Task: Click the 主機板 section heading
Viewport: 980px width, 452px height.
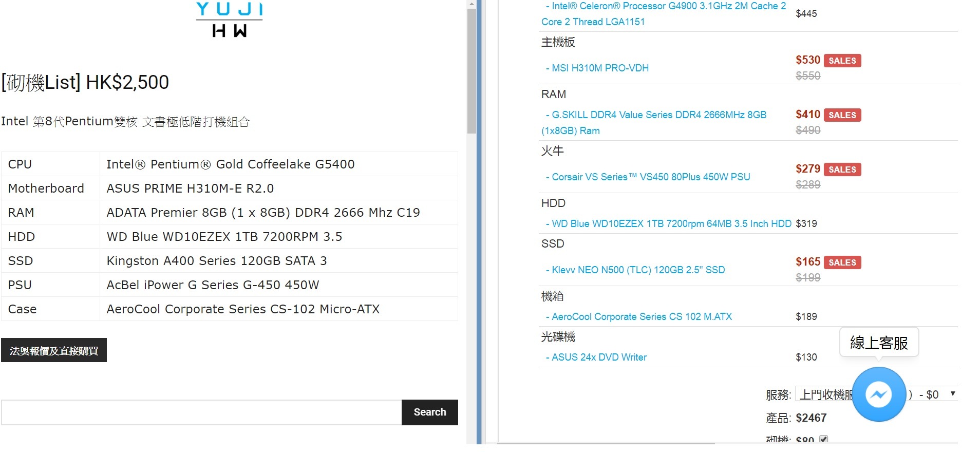Action: (x=558, y=42)
